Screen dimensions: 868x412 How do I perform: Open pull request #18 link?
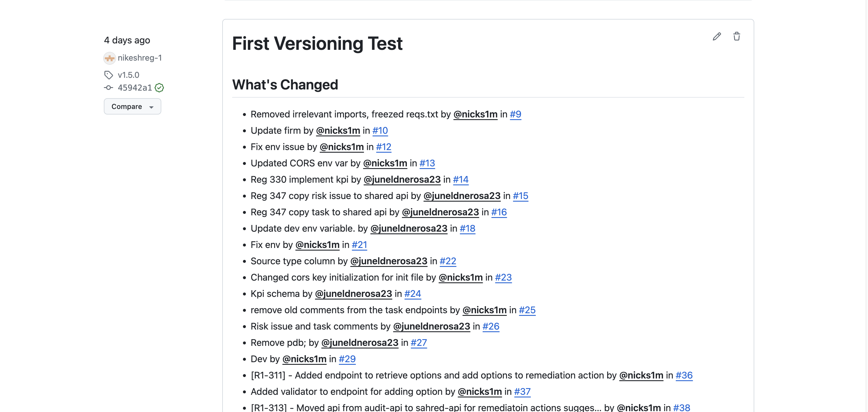(467, 228)
